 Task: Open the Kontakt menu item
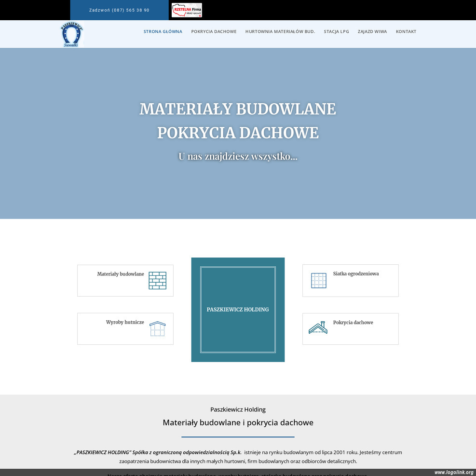click(406, 31)
